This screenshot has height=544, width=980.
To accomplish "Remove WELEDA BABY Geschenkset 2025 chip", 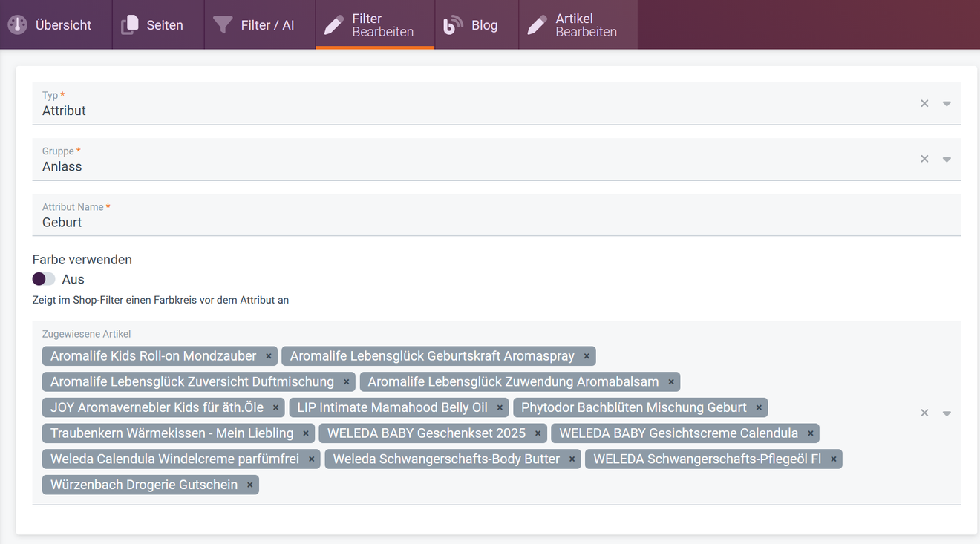I will pyautogui.click(x=538, y=433).
